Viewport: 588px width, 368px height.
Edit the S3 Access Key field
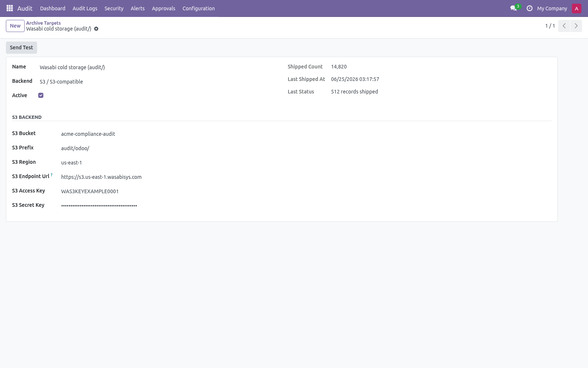[x=306, y=191]
